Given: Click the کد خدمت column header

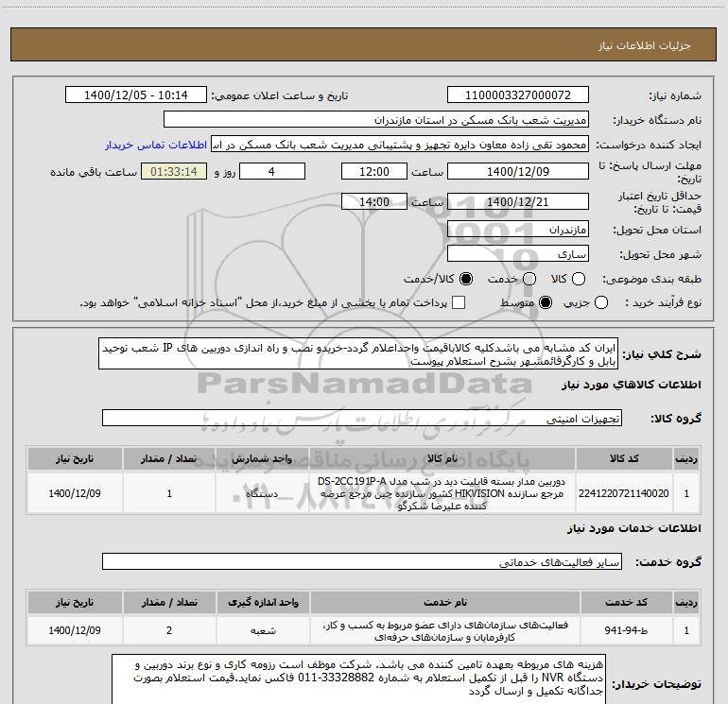Looking at the screenshot, I should [x=626, y=602].
